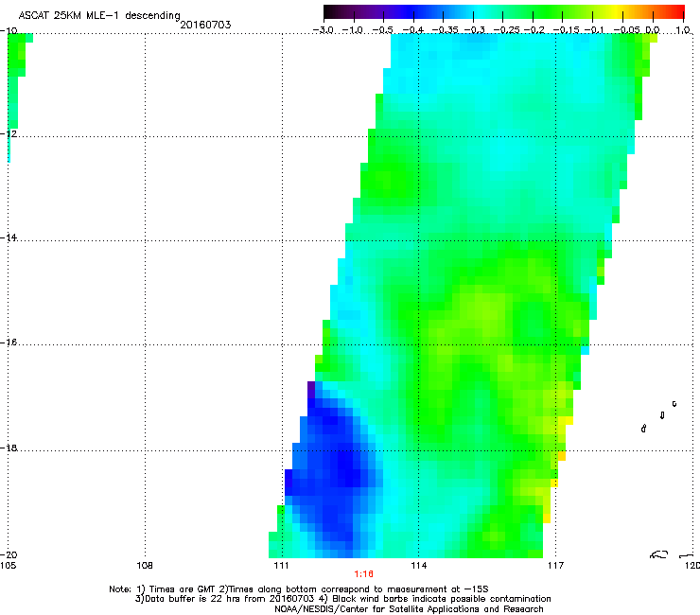Click the latitude -16 axis label
700x615 pixels.
(9, 343)
